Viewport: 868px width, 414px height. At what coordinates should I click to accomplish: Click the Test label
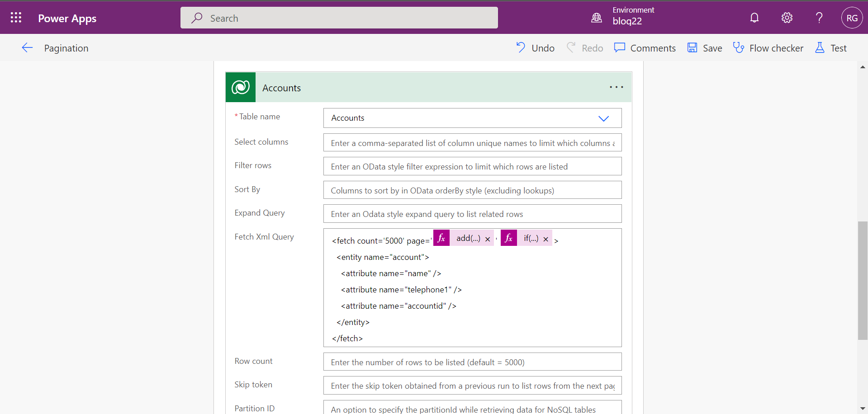click(838, 48)
